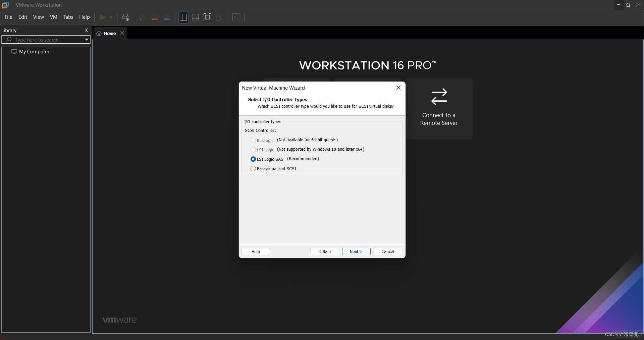This screenshot has width=644, height=340.
Task: Open the File menu
Action: coord(8,17)
